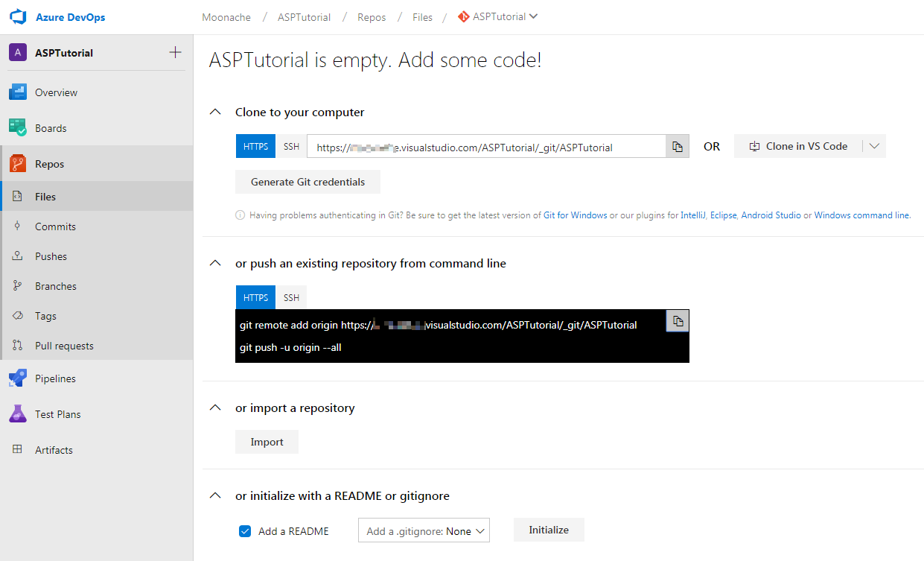Click the Azure DevOps logo icon

point(18,17)
